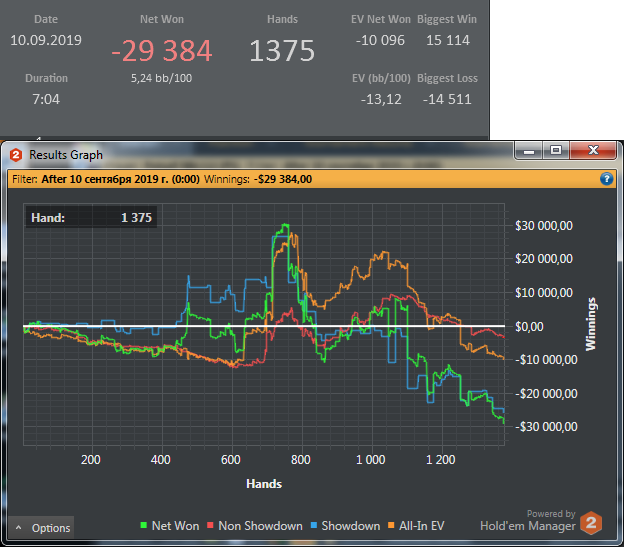624x551 pixels.
Task: Maximize the Results Graph window
Action: 556,151
